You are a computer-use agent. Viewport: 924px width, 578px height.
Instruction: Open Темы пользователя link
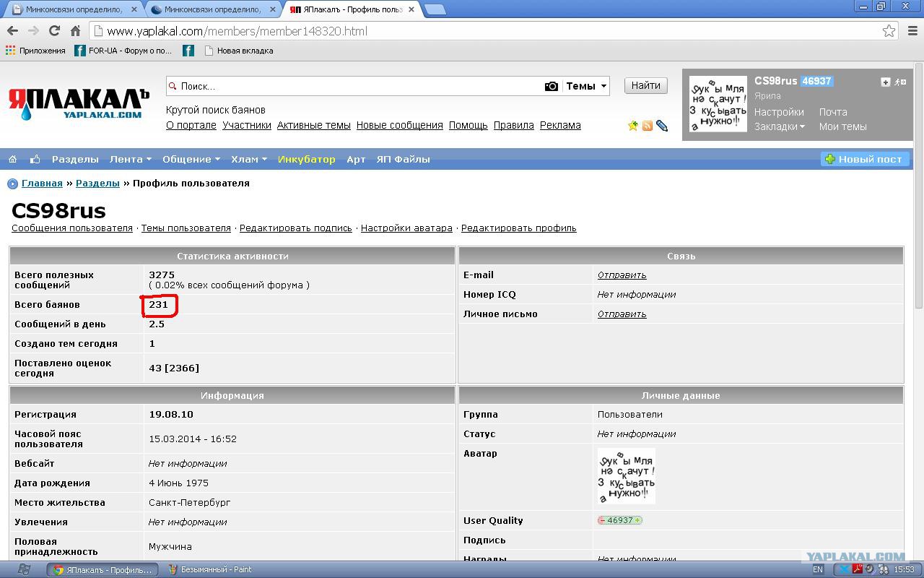pos(186,228)
